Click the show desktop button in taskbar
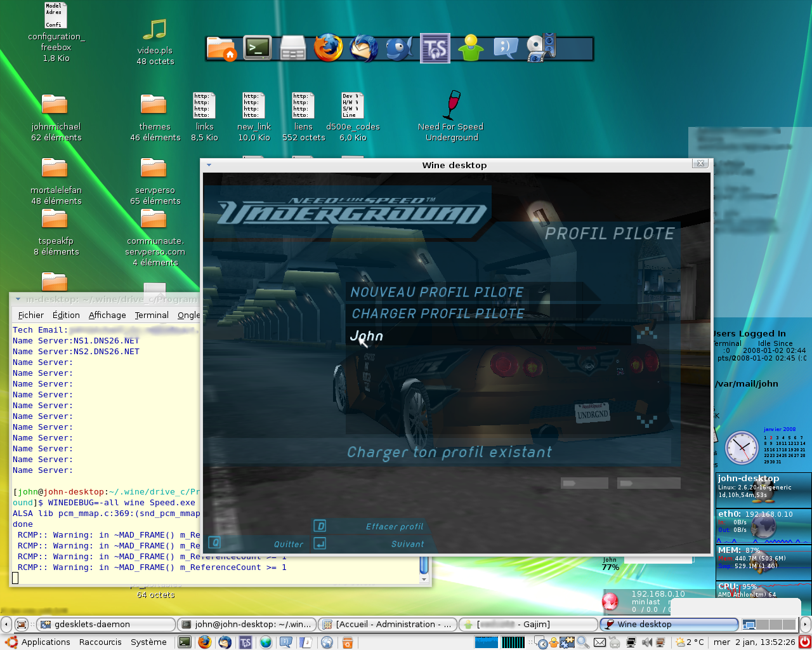Viewport: 812px width, 650px height. pos(22,625)
